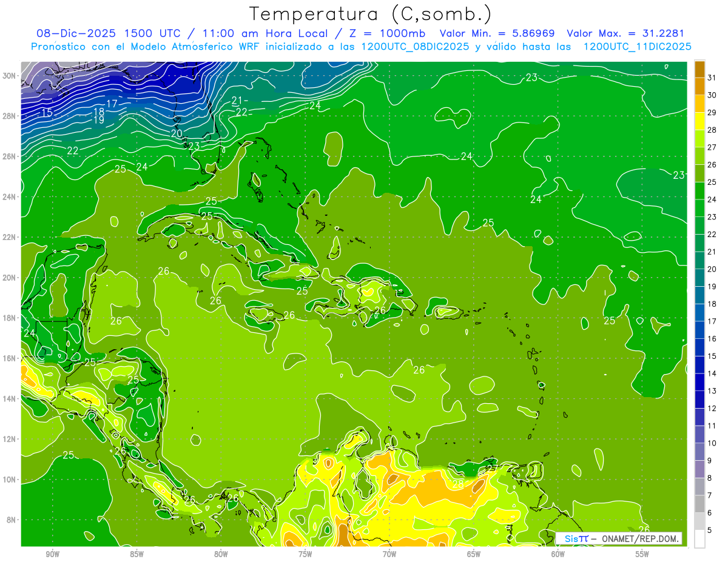728x562 pixels.
Task: Click the "SisTT – ONAMET/REP.DOM." credit label
Action: [x=619, y=538]
